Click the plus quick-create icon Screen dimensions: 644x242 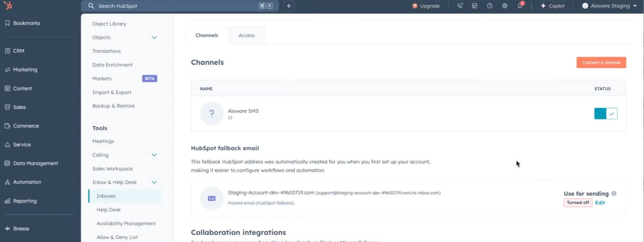point(289,6)
